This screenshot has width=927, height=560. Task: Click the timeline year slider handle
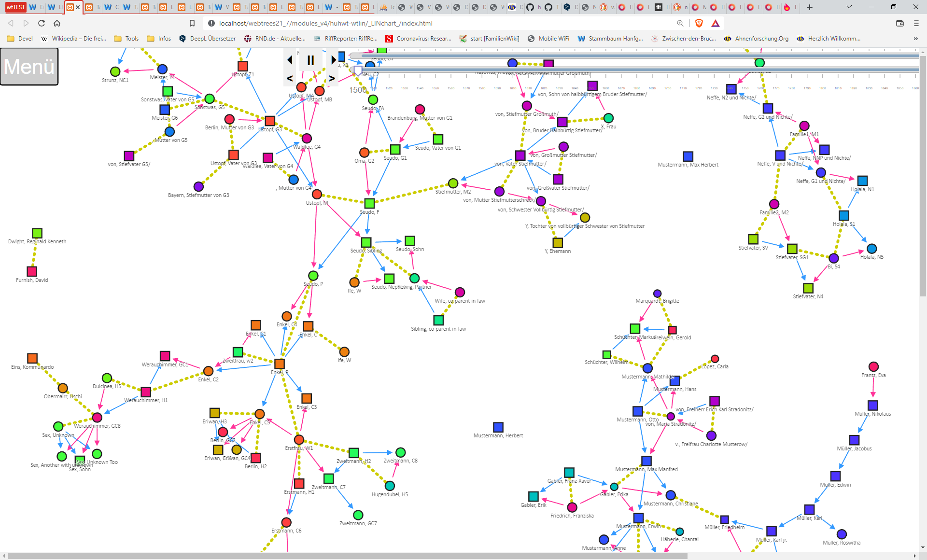(358, 70)
